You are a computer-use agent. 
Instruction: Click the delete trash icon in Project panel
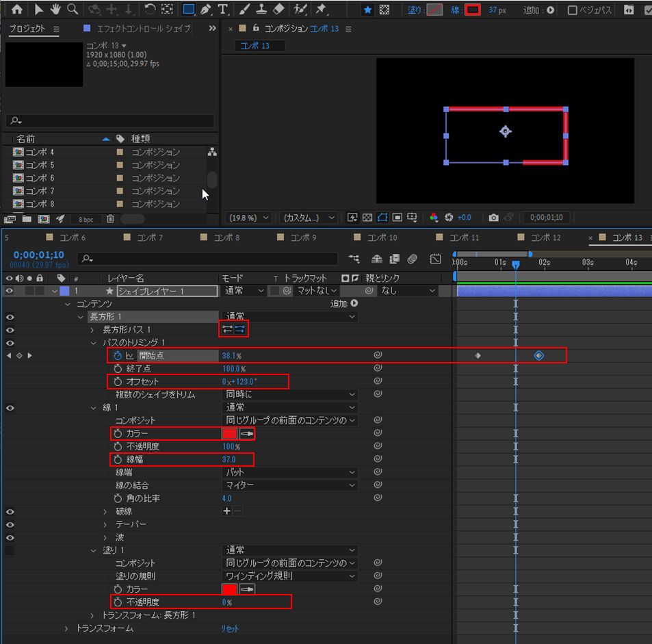point(110,219)
